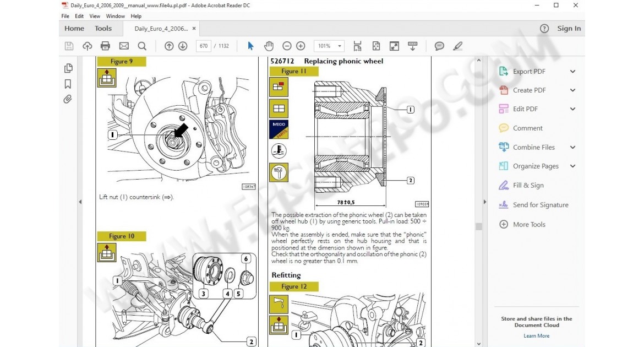The height and width of the screenshot is (347, 644).
Task: Click the scroll down arrow
Action: pyautogui.click(x=478, y=344)
